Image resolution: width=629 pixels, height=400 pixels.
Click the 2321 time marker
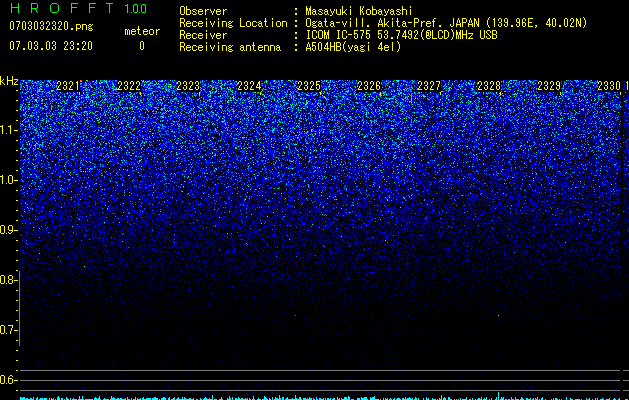68,86
